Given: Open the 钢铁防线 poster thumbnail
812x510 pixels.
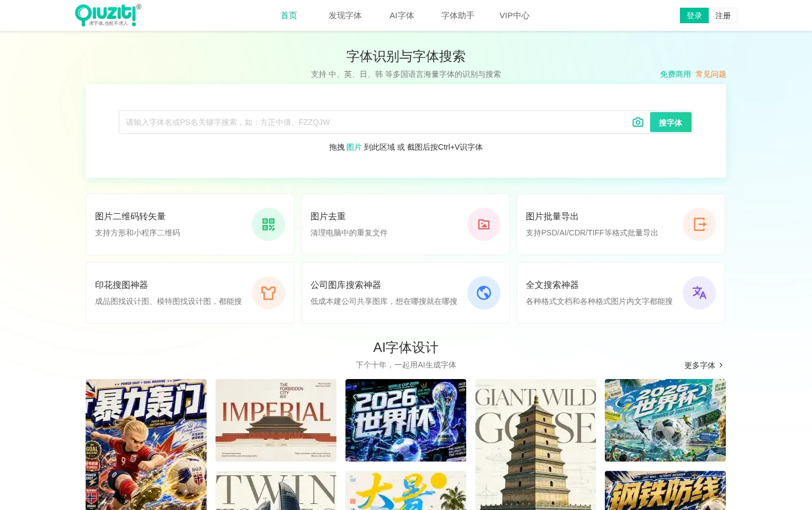Looking at the screenshot, I should point(666,491).
